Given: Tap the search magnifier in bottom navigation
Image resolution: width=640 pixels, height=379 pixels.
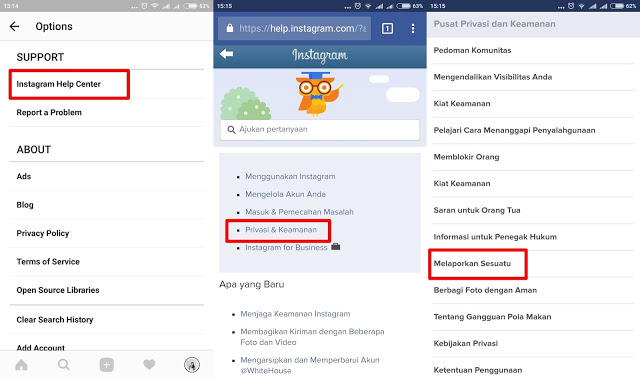Looking at the screenshot, I should point(64,365).
